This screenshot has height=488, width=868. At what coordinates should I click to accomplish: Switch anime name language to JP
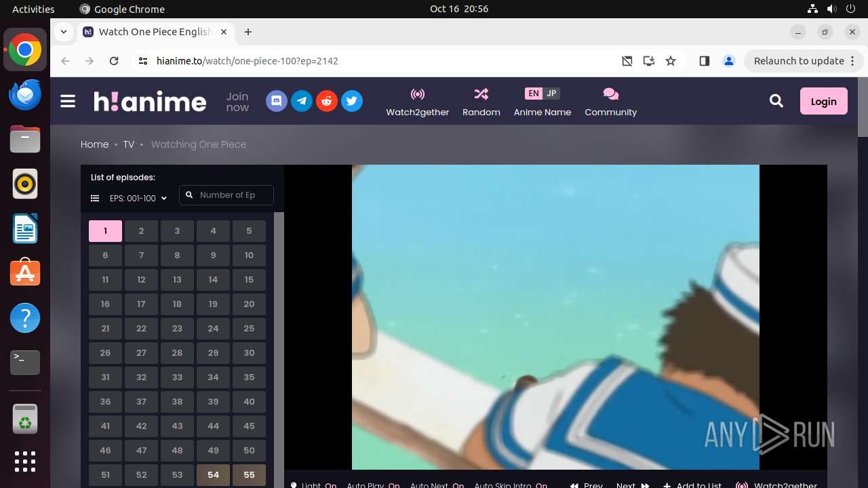click(551, 94)
